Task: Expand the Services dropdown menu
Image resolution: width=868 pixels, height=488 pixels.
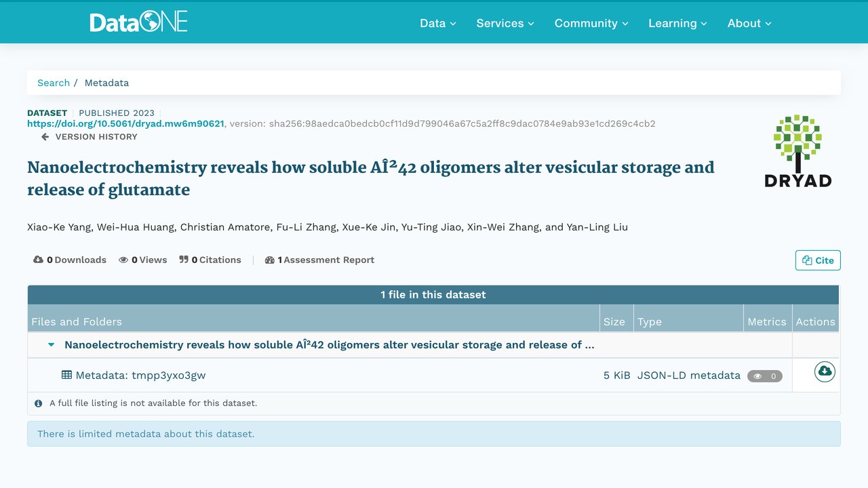Action: tap(505, 23)
